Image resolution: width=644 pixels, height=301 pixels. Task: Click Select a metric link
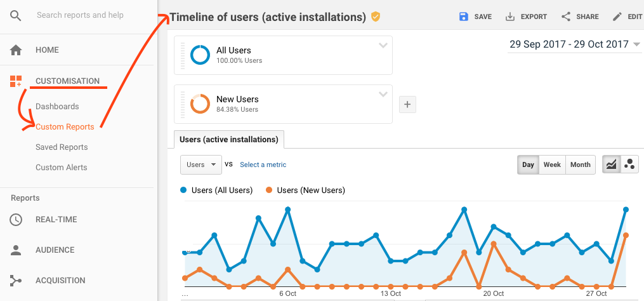(263, 164)
